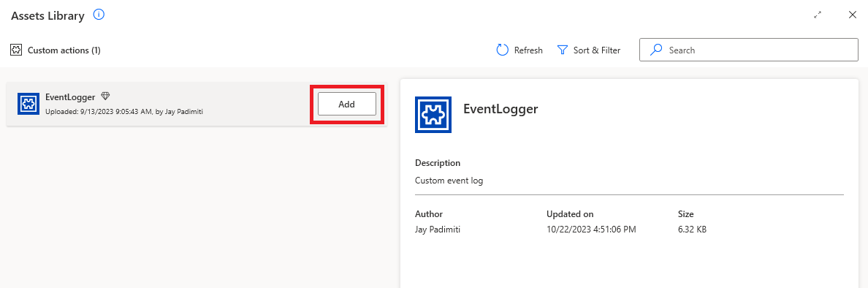868x288 pixels.
Task: Select the Custom actions (1) label
Action: [64, 50]
